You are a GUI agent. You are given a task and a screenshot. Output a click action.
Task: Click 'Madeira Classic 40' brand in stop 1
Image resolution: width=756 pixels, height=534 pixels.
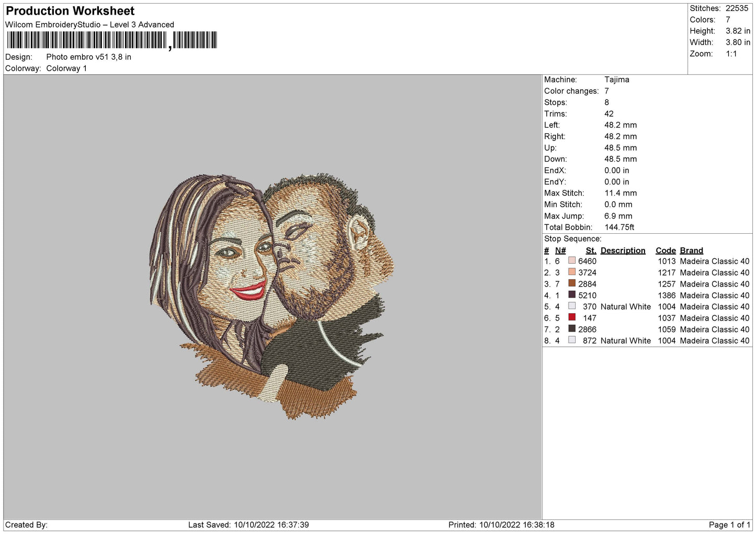click(715, 262)
